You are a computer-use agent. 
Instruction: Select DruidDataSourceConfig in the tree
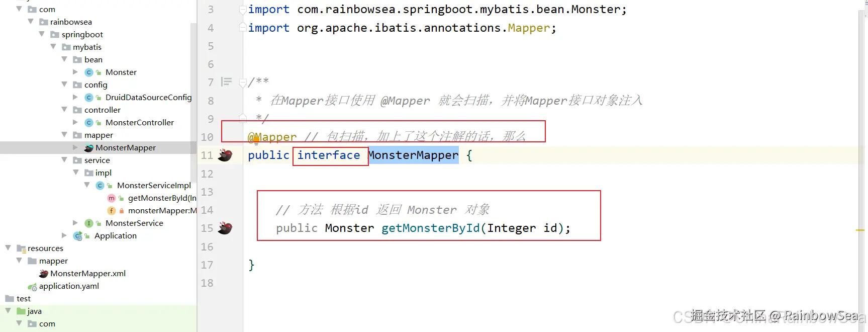click(149, 98)
